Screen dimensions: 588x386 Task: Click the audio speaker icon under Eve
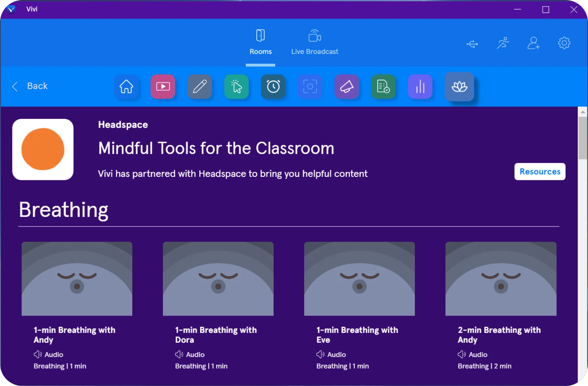tap(320, 354)
